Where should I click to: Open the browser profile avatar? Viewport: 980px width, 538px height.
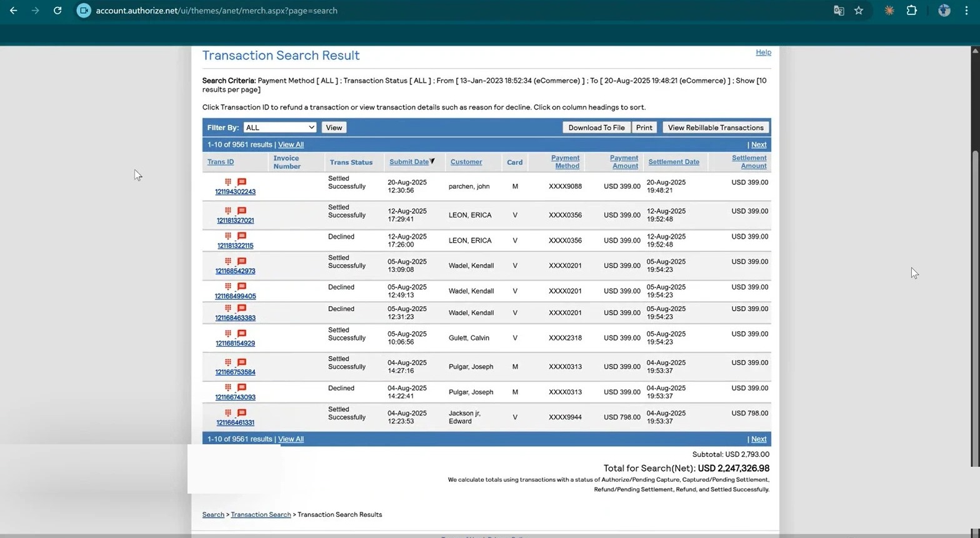pyautogui.click(x=944, y=11)
